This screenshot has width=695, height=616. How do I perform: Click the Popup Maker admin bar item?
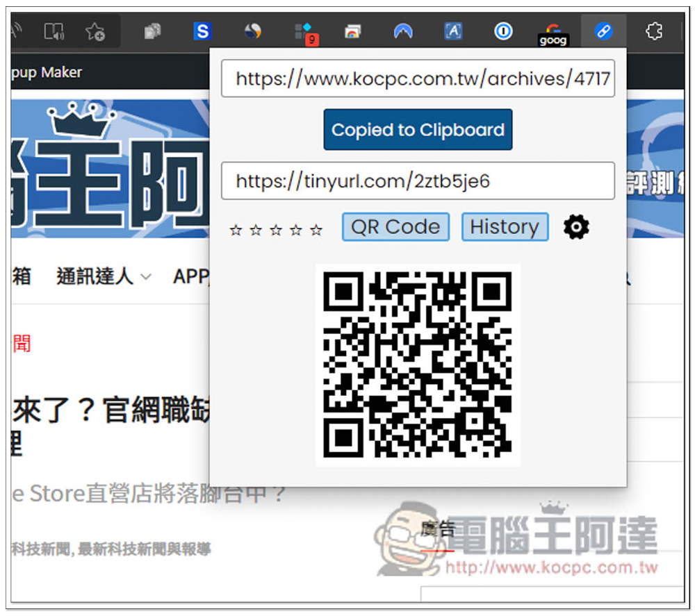coord(47,72)
